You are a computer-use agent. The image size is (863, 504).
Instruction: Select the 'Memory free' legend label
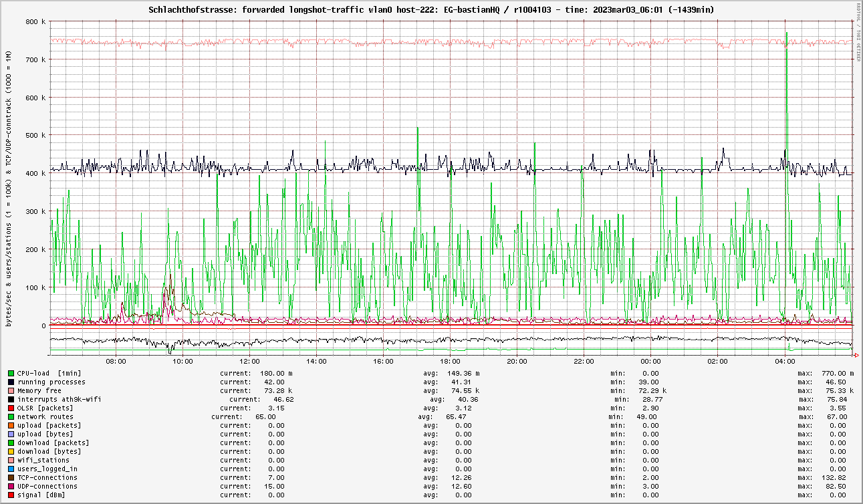click(x=39, y=390)
